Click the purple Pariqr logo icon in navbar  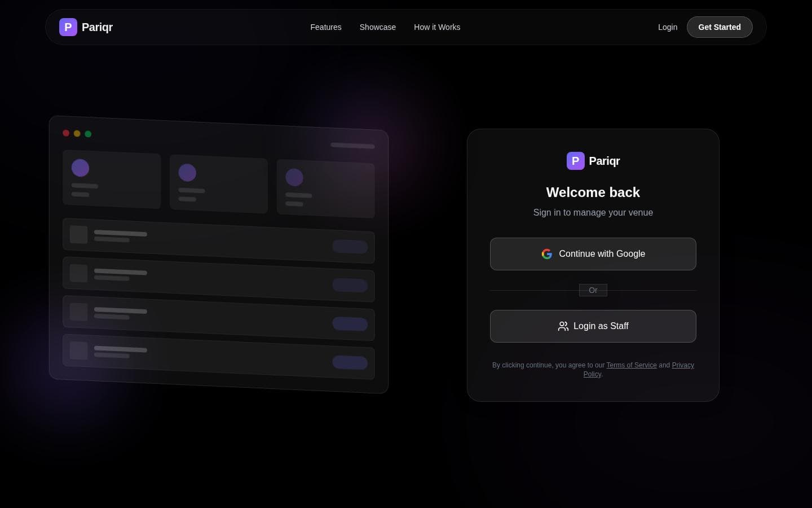68,27
